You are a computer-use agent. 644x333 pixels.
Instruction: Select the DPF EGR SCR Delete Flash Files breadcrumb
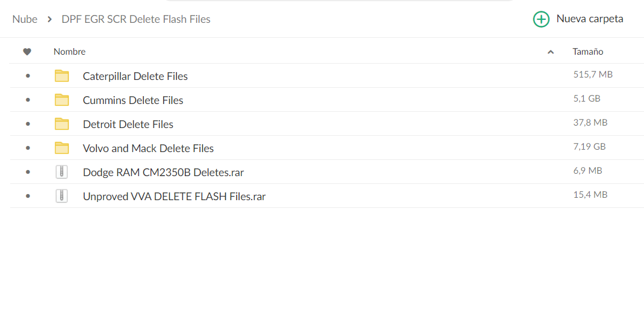click(136, 19)
